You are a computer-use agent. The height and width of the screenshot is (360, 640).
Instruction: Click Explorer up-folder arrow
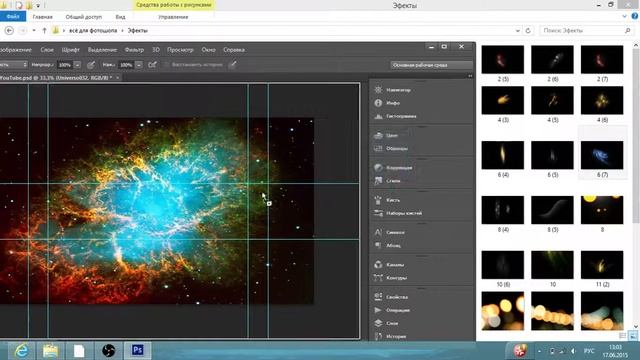coord(44,31)
